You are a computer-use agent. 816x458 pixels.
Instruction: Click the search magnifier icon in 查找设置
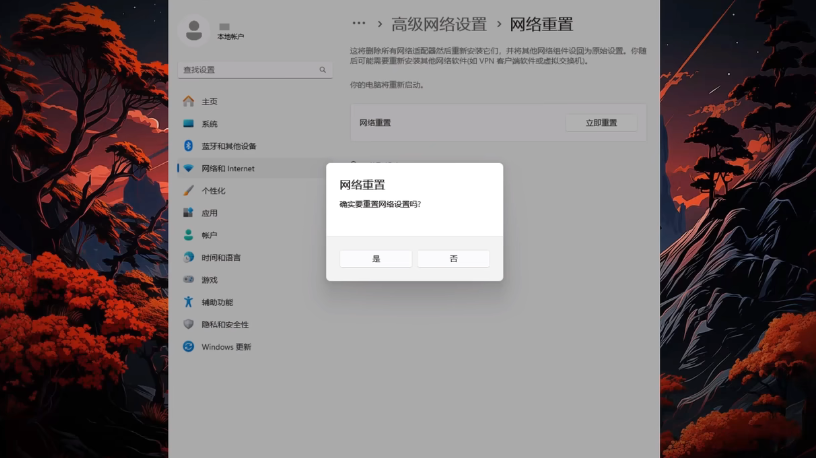tap(323, 70)
